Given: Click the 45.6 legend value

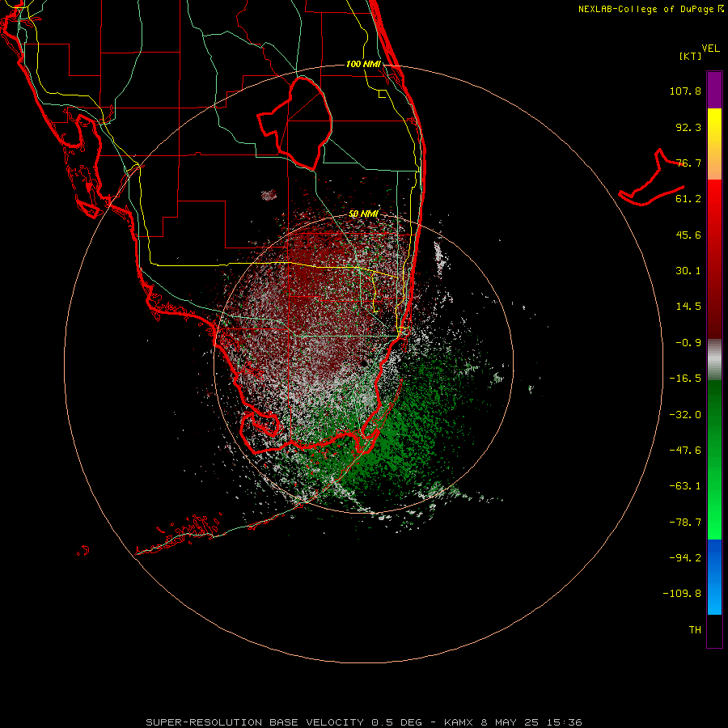Looking at the screenshot, I should click(688, 235).
